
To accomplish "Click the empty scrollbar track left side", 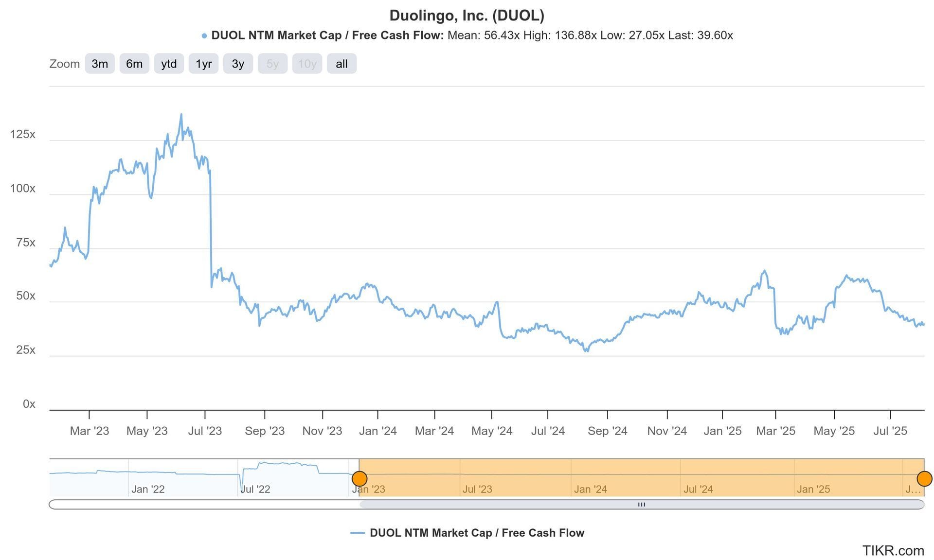I will coord(204,505).
